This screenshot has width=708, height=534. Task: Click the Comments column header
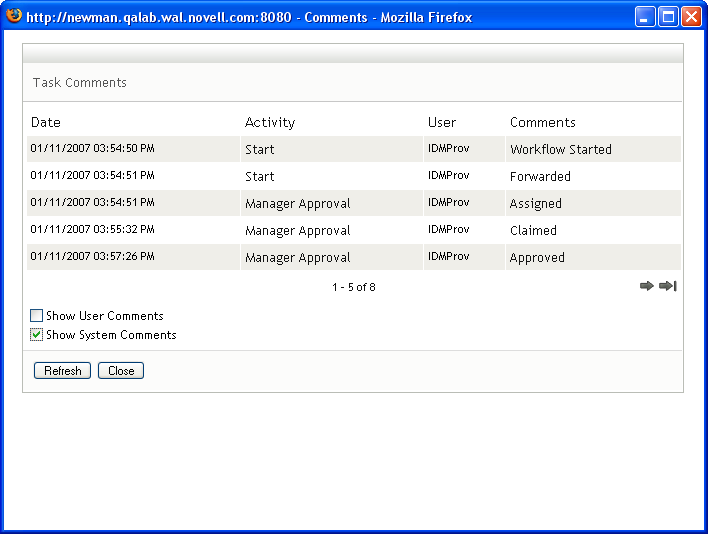coord(543,123)
